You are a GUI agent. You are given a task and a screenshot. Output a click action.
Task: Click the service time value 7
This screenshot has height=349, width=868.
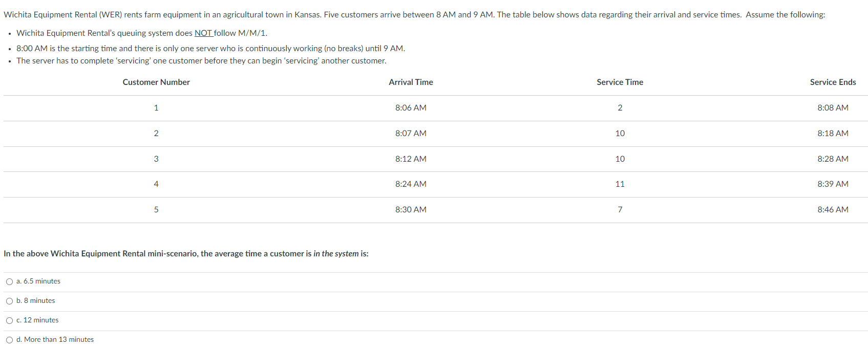[620, 210]
